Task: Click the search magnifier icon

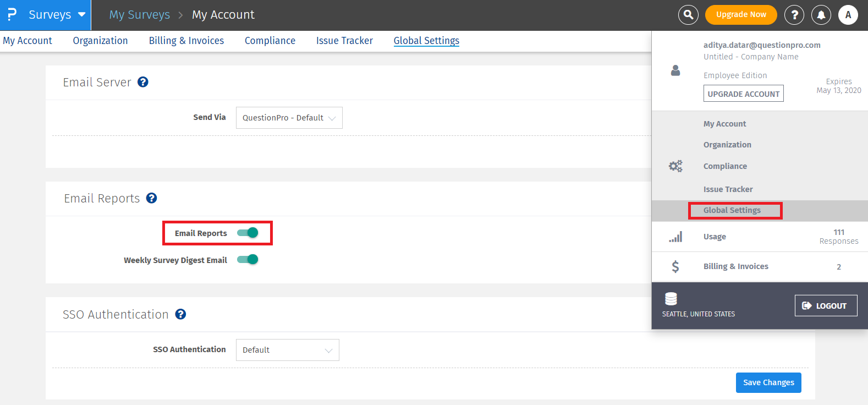Action: (x=688, y=15)
